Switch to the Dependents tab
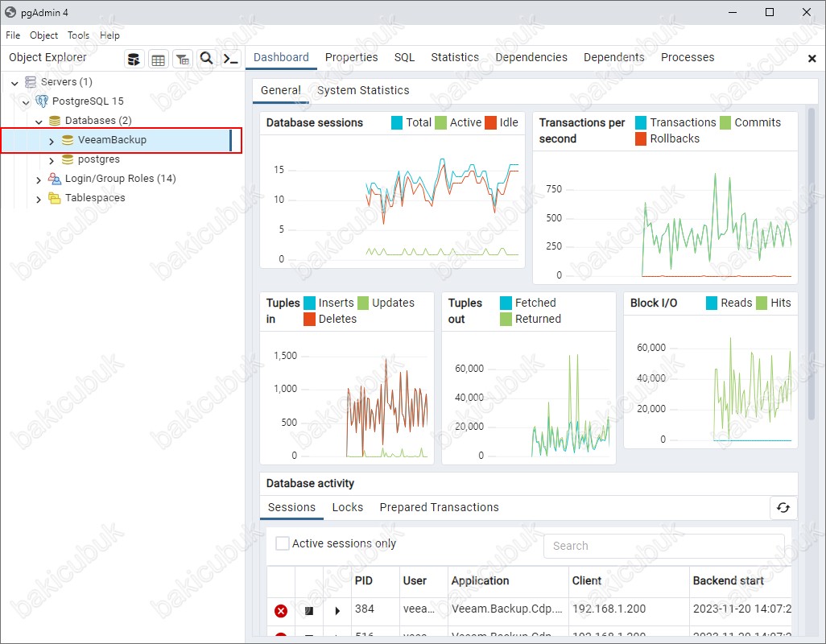Viewport: 826px width, 644px height. (613, 57)
